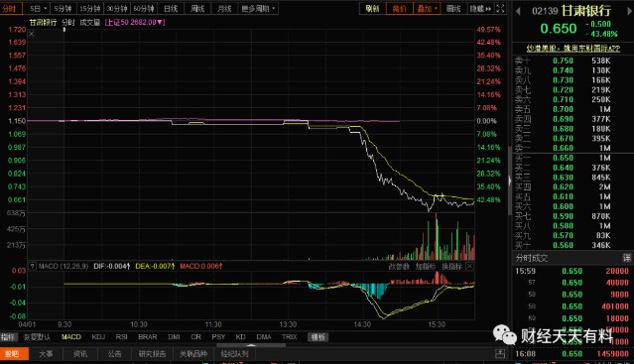Select the RSI indicator
This screenshot has width=634, height=364.
[122, 337]
